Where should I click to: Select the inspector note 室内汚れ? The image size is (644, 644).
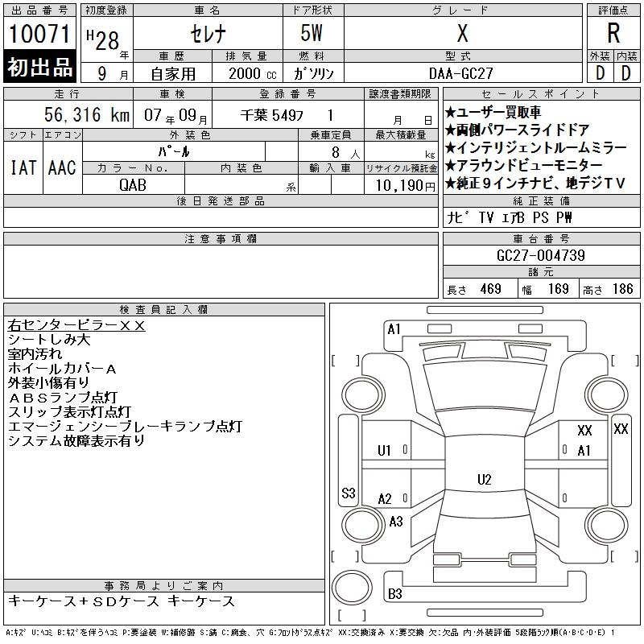click(35, 354)
